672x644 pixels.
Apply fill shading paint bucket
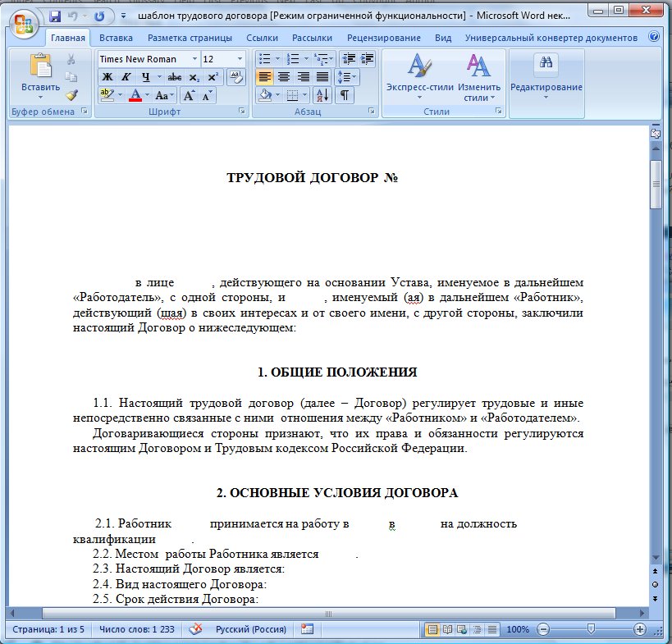(265, 94)
